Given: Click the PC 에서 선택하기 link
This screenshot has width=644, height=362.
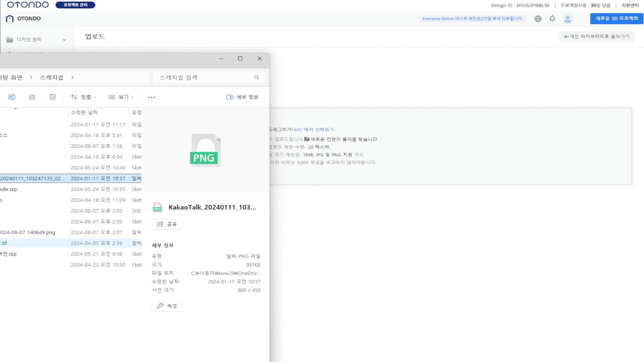Looking at the screenshot, I should (315, 130).
